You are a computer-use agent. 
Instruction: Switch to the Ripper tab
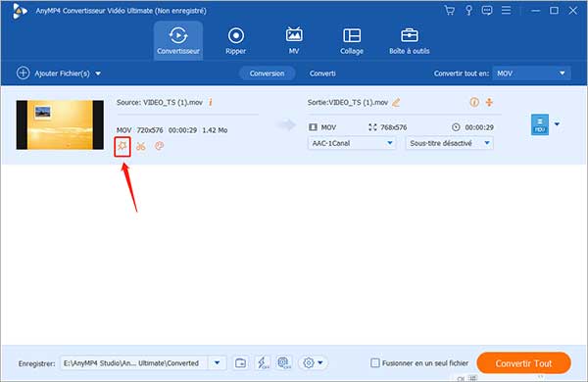pyautogui.click(x=236, y=41)
